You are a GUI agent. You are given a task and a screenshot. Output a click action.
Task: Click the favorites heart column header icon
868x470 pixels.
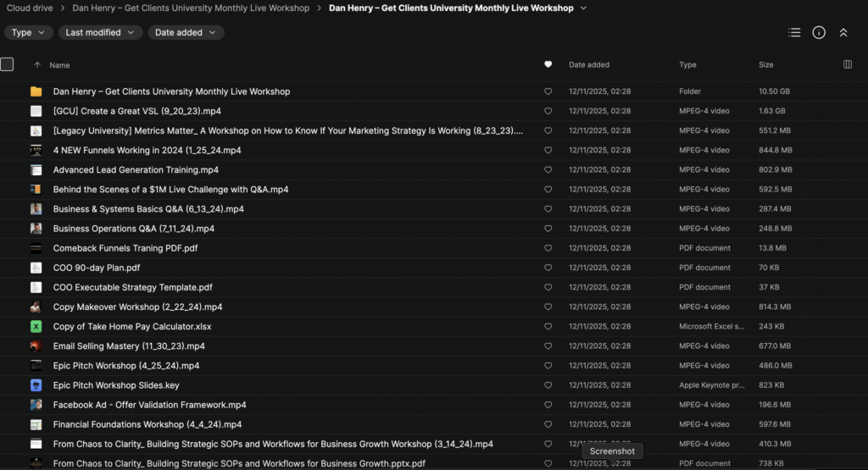click(548, 64)
